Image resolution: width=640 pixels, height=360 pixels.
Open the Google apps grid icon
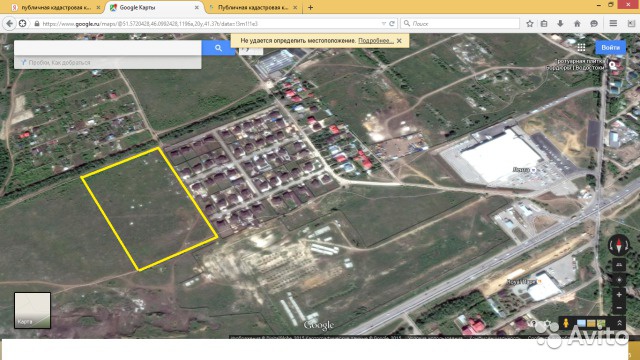point(581,47)
